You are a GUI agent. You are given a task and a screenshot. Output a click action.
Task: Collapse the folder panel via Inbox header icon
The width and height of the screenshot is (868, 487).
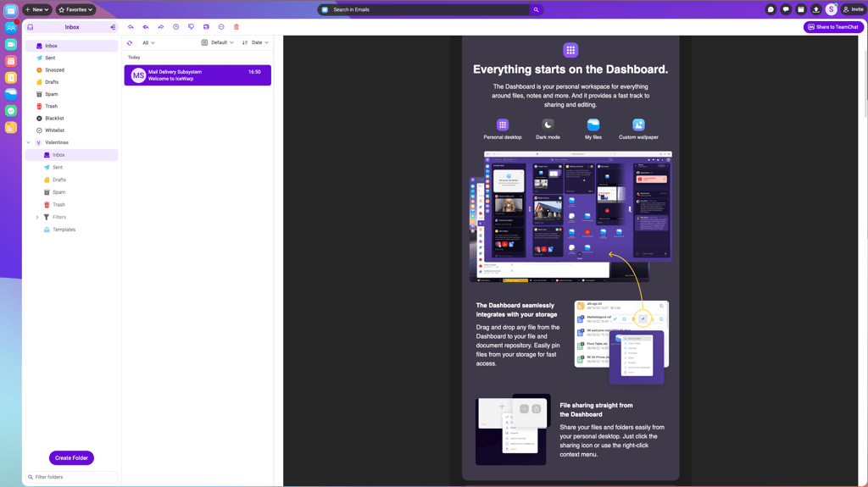point(113,27)
